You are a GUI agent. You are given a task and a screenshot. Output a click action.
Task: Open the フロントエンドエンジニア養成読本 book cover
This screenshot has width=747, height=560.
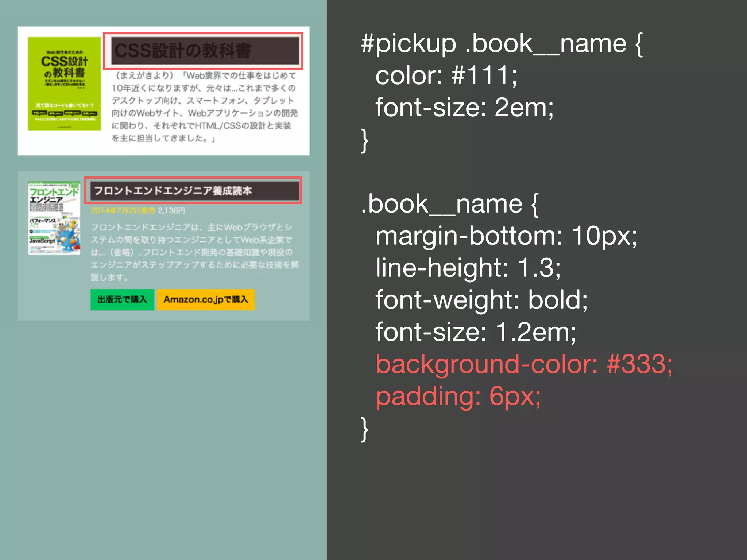54,218
